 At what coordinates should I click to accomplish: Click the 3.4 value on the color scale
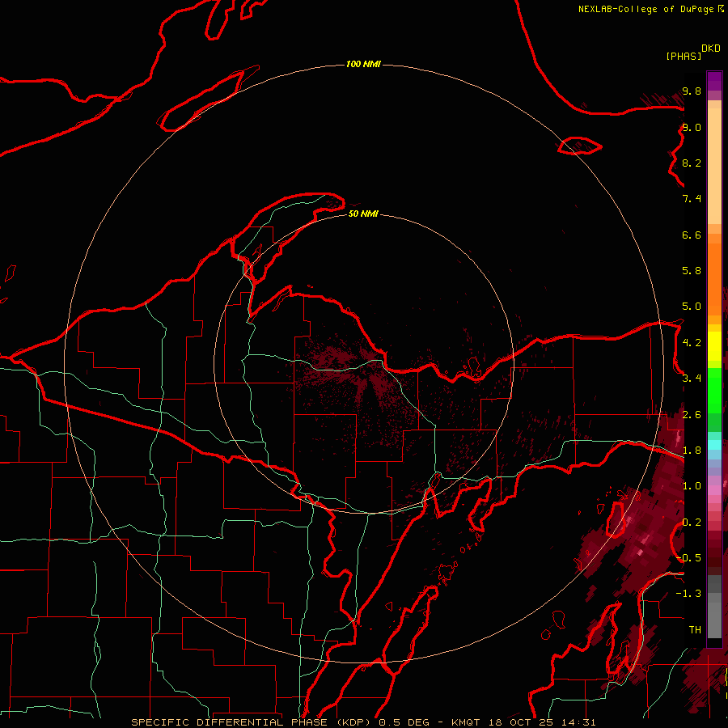coord(692,379)
